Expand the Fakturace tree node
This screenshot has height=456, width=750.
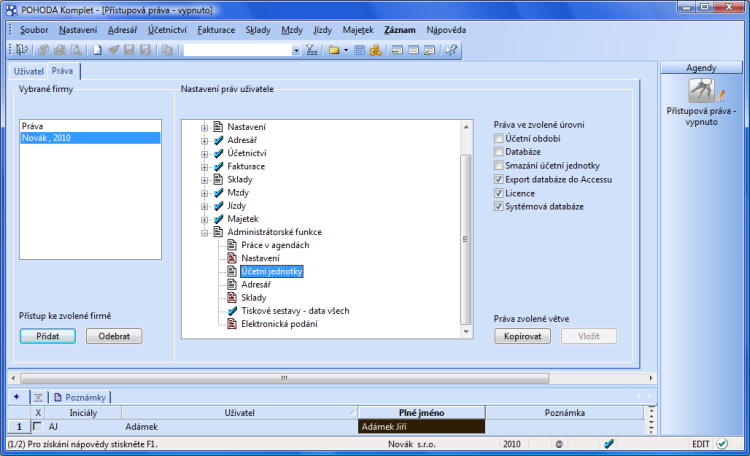click(204, 167)
